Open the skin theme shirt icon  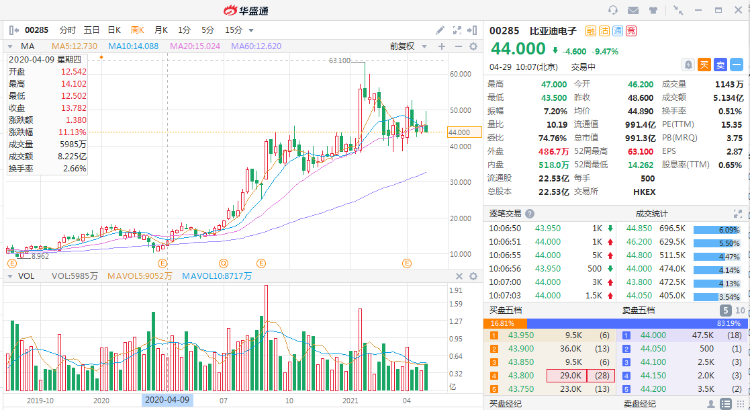point(651,10)
